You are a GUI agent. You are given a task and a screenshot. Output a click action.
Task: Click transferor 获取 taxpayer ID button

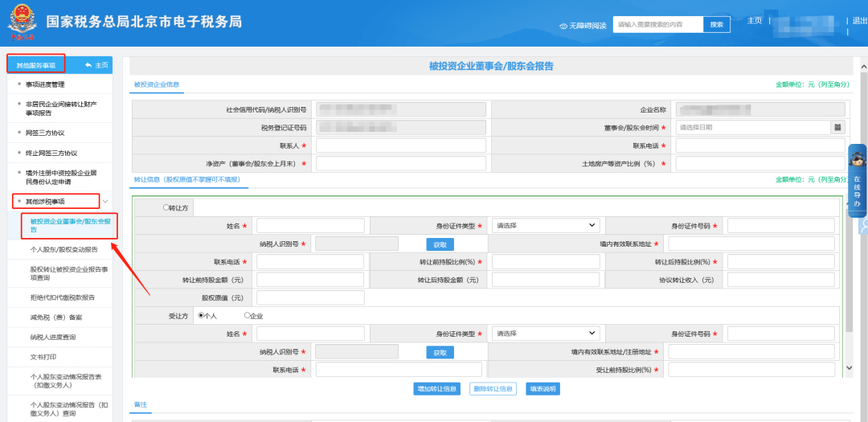tap(440, 244)
